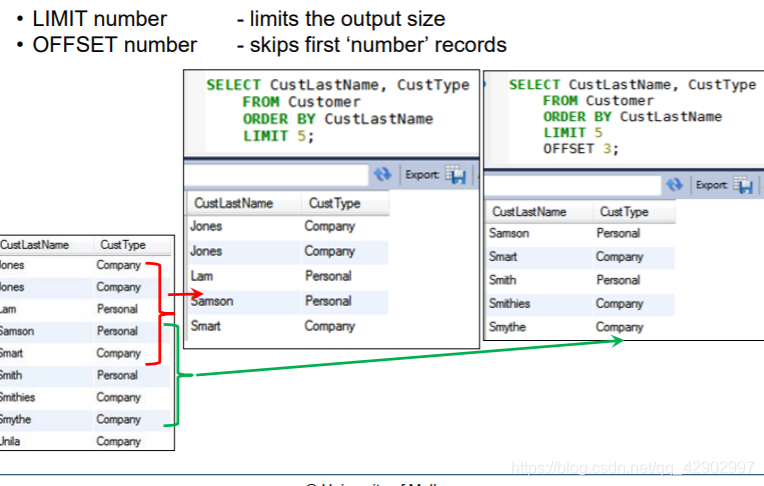Viewport: 764px width, 486px height.
Task: Click 'LIMIT 5' line in OFFSET query editor
Action: (573, 133)
